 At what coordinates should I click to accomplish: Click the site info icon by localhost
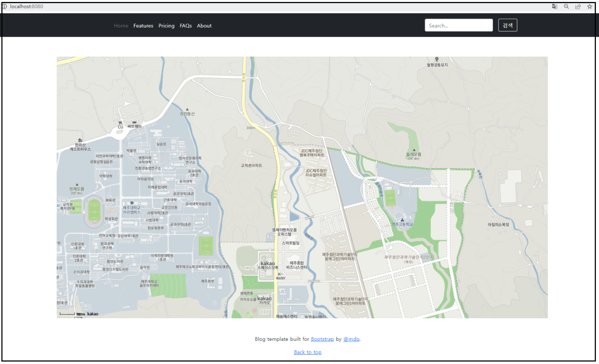5,7
